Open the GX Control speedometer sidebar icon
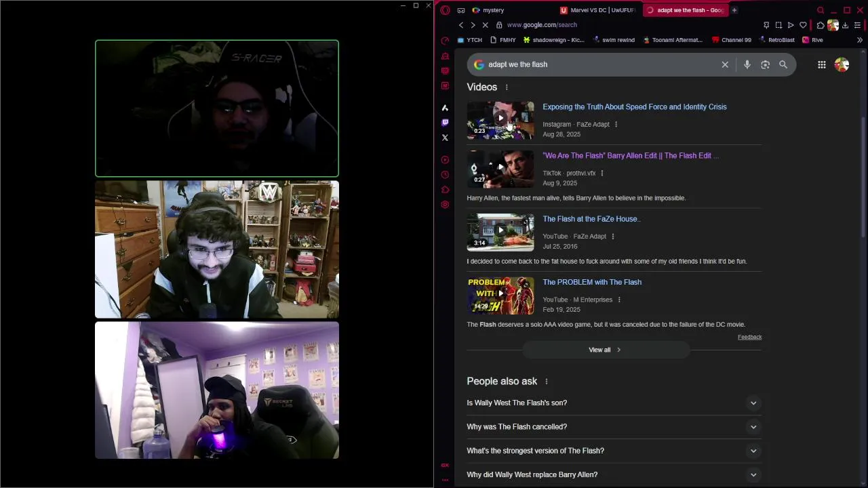The image size is (868, 488). [445, 41]
